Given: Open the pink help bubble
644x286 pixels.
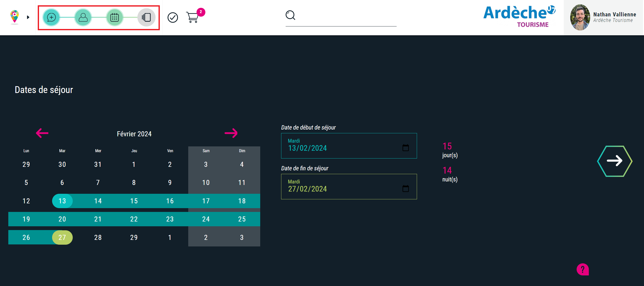Looking at the screenshot, I should [x=583, y=269].
